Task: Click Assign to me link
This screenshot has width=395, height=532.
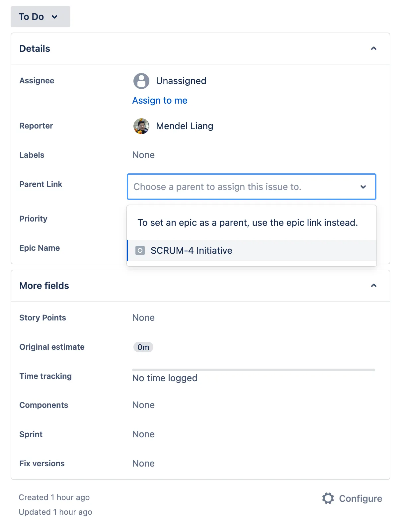Action: [x=160, y=100]
